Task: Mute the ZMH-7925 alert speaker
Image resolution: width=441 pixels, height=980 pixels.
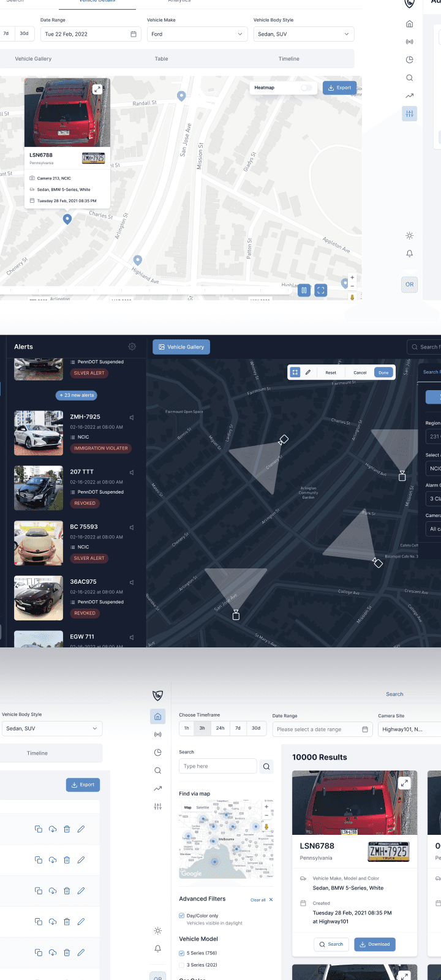Action: click(132, 418)
